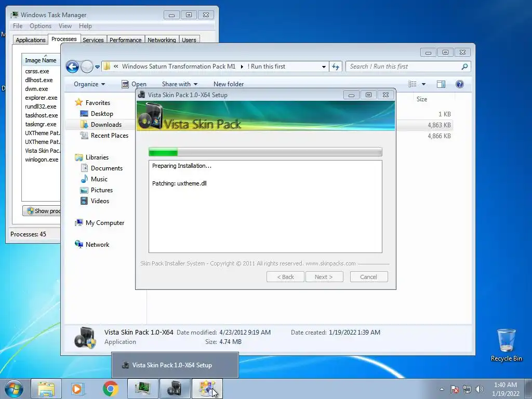Viewport: 532px width, 399px height.
Task: Click Task Manager taskbar icon
Action: [143, 389]
